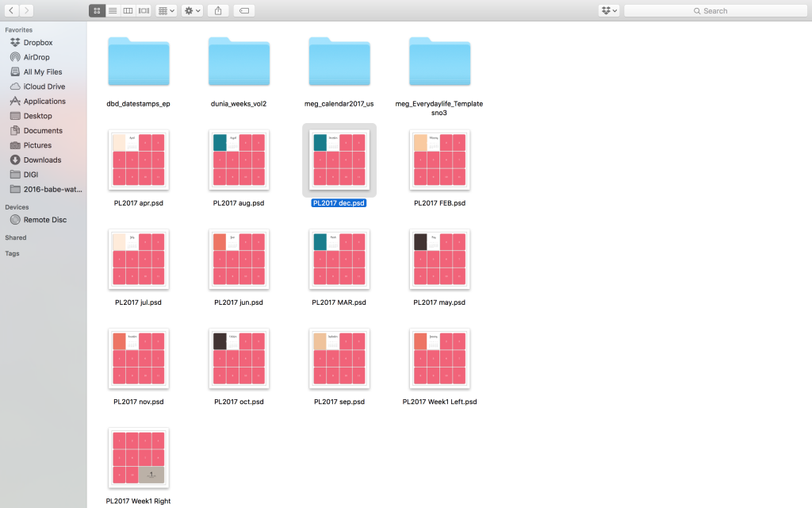Select Applications in the sidebar
The image size is (812, 508).
click(44, 102)
